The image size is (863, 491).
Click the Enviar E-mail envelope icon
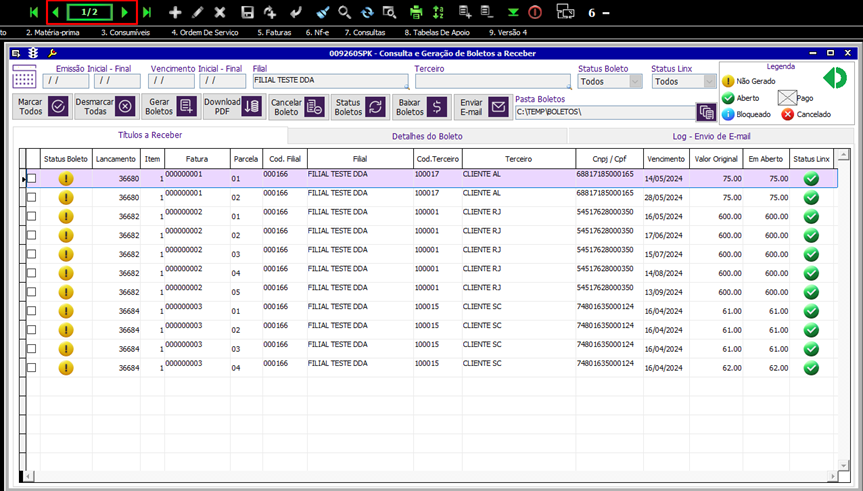click(498, 107)
